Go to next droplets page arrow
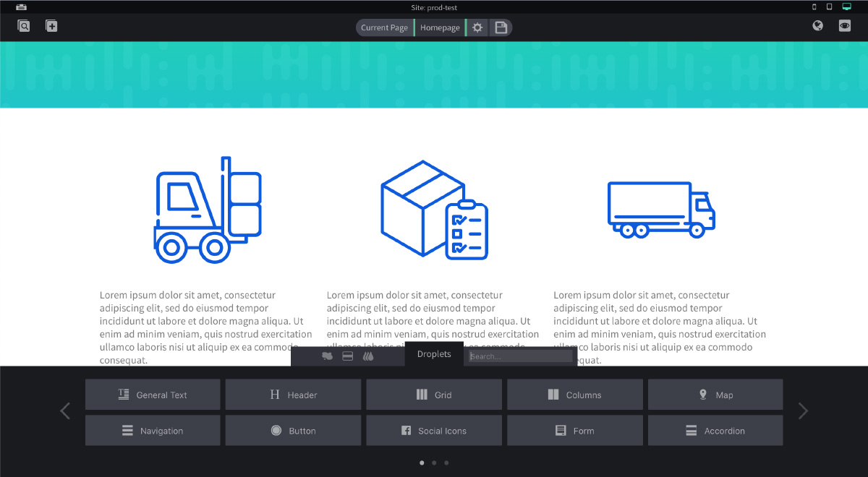868x477 pixels. 802,411
